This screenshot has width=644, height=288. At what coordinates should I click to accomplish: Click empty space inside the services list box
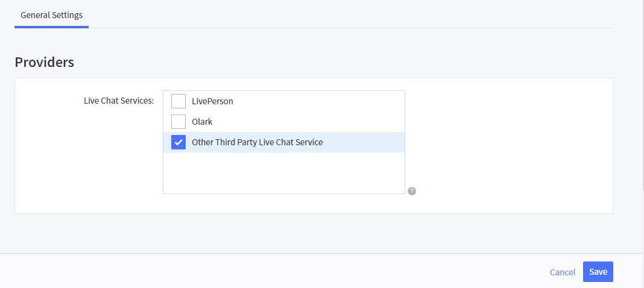283,174
